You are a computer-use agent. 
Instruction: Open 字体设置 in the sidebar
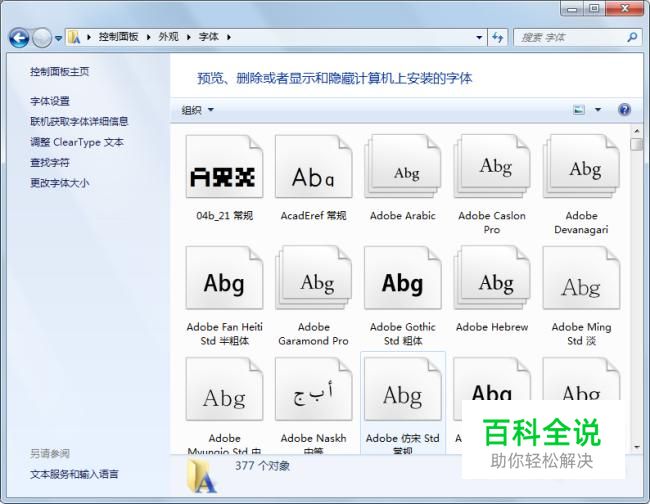50,101
